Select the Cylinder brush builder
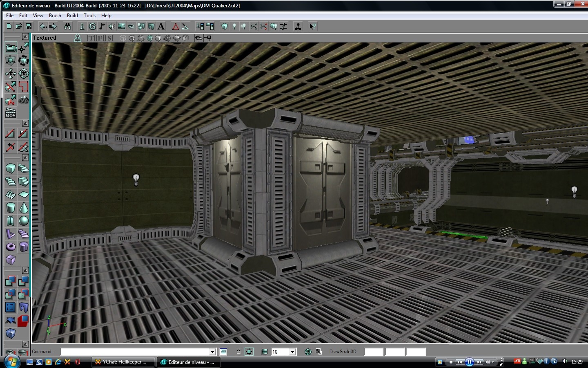 coord(11,208)
